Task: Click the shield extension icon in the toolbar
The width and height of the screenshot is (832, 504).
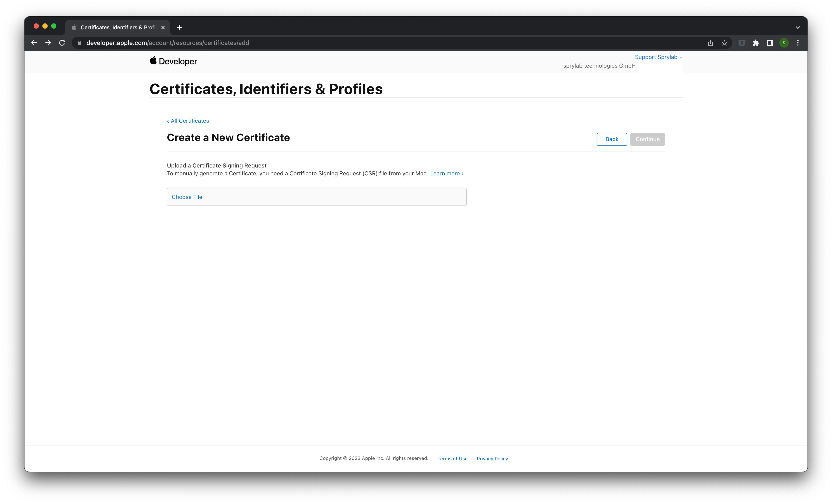Action: tap(742, 43)
